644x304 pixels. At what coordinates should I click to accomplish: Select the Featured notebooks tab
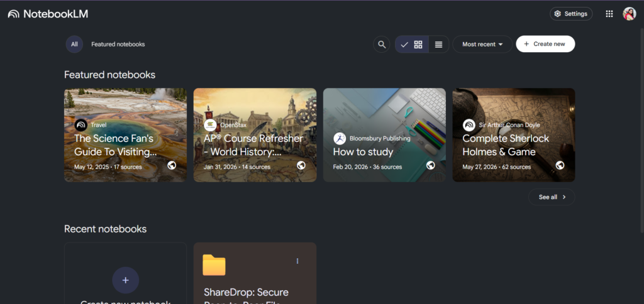click(x=118, y=45)
